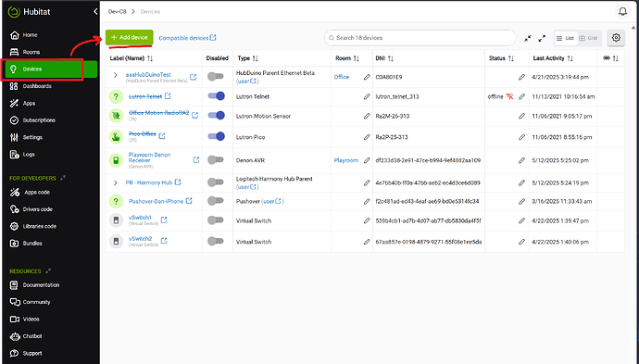Toggle Disabled switch for aaaHubDuinoTest
Viewport: 639px width, 364px height.
coord(216,76)
